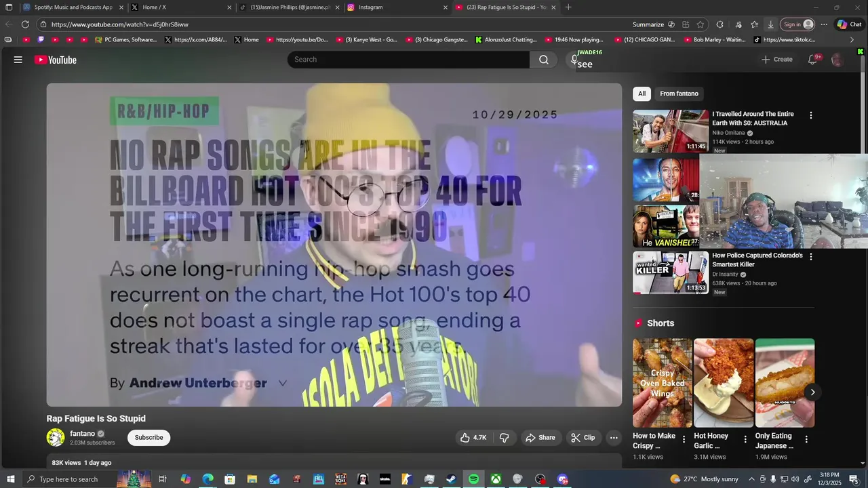
Task: Open the Bob Marley bookmark
Action: 714,40
